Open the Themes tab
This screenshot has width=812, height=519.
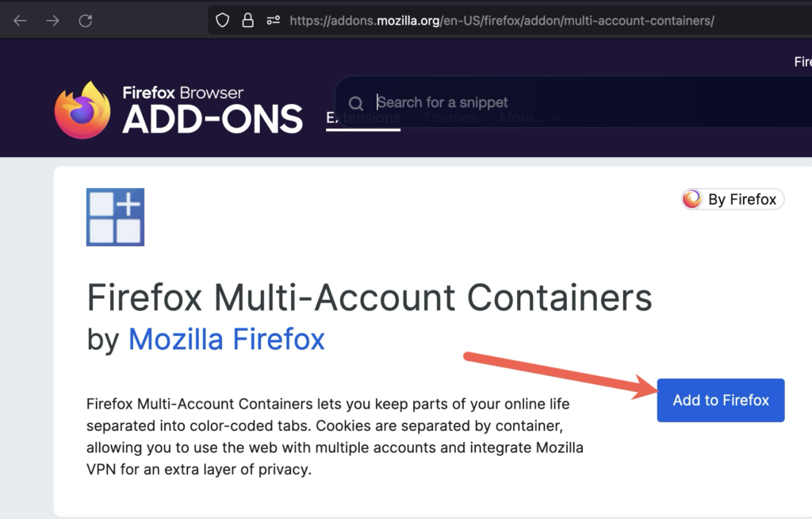tap(450, 117)
